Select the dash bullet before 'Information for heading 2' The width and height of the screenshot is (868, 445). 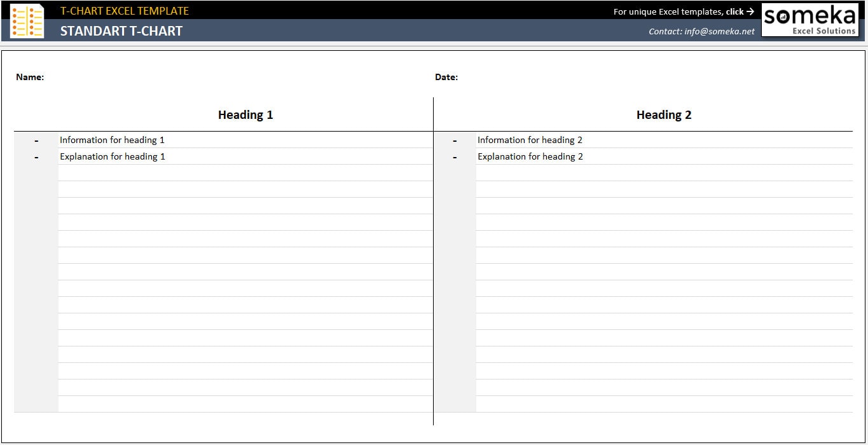[x=455, y=139]
